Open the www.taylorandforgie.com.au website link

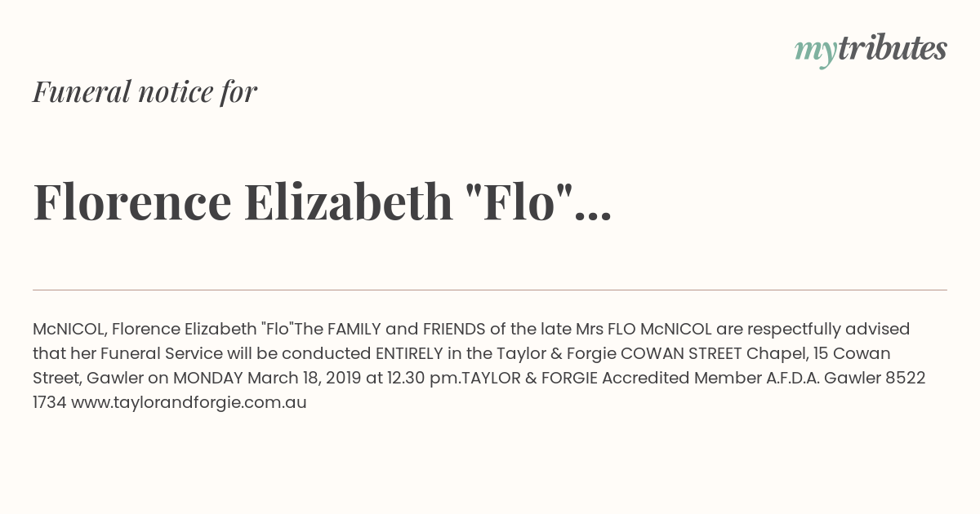[x=189, y=402]
